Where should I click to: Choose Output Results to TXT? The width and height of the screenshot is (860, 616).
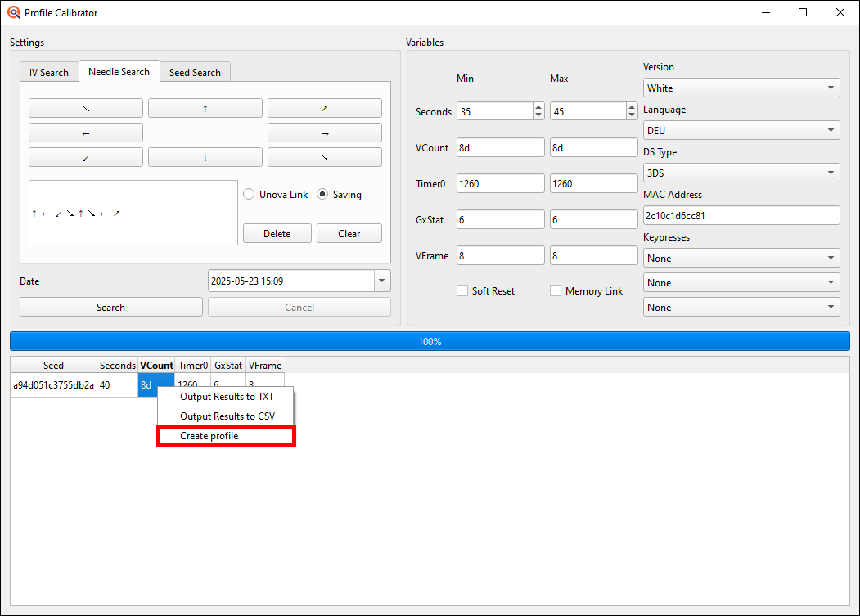pyautogui.click(x=226, y=397)
